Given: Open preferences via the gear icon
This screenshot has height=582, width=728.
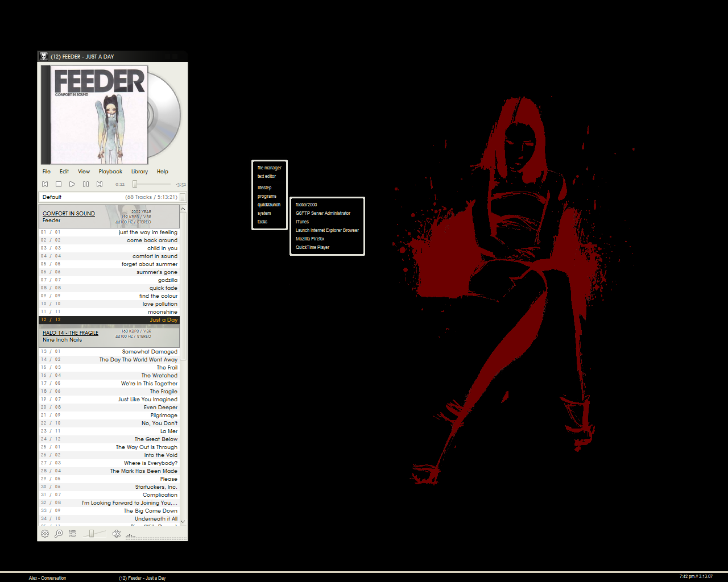Looking at the screenshot, I should point(45,534).
